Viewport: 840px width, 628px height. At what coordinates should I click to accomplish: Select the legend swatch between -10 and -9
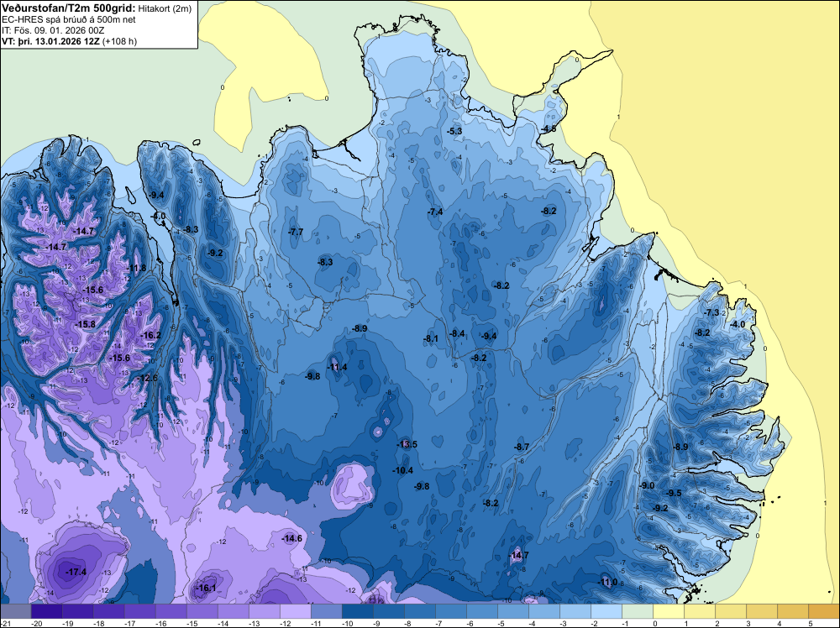coord(357,611)
